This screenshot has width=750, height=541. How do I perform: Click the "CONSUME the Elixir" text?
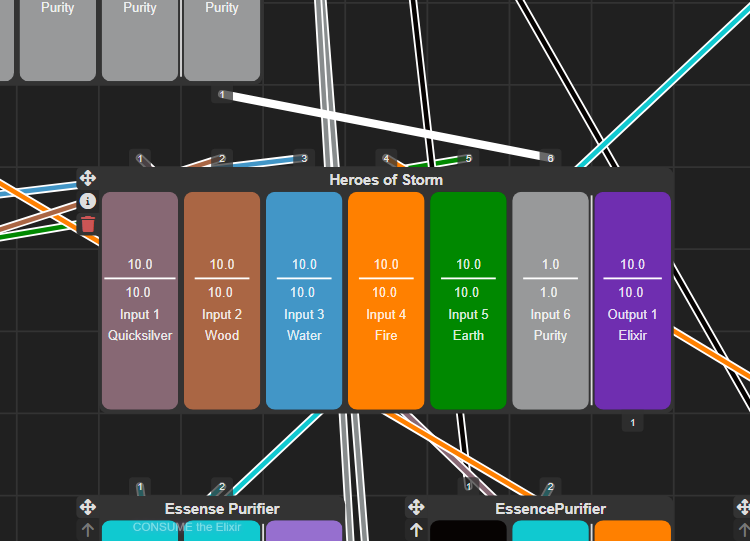coord(187,527)
